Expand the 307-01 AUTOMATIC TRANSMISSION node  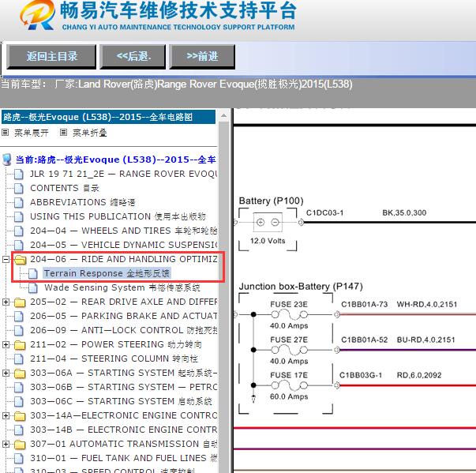(x=6, y=444)
